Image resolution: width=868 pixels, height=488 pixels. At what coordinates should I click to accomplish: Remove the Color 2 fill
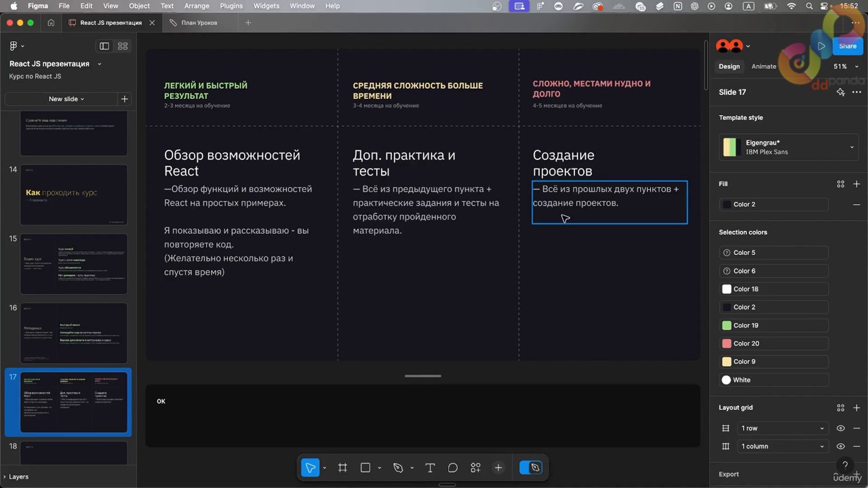click(856, 205)
